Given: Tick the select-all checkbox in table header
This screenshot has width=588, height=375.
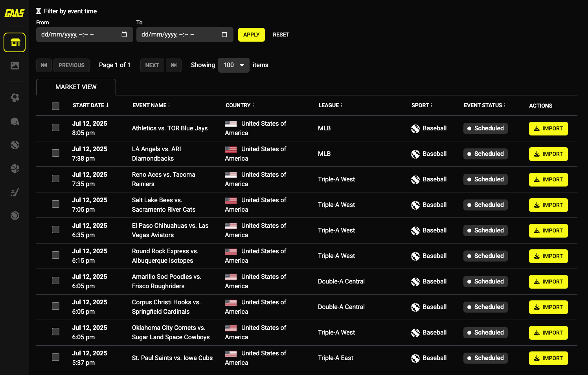Looking at the screenshot, I should tap(56, 106).
